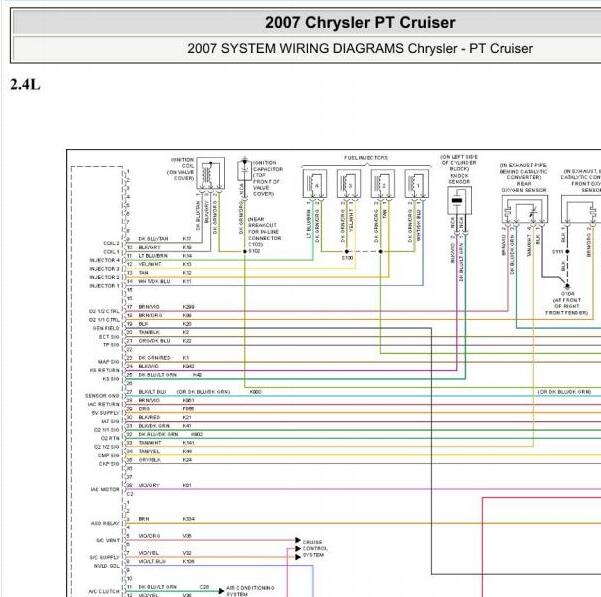Click the S111 splice dot

pyautogui.click(x=567, y=251)
